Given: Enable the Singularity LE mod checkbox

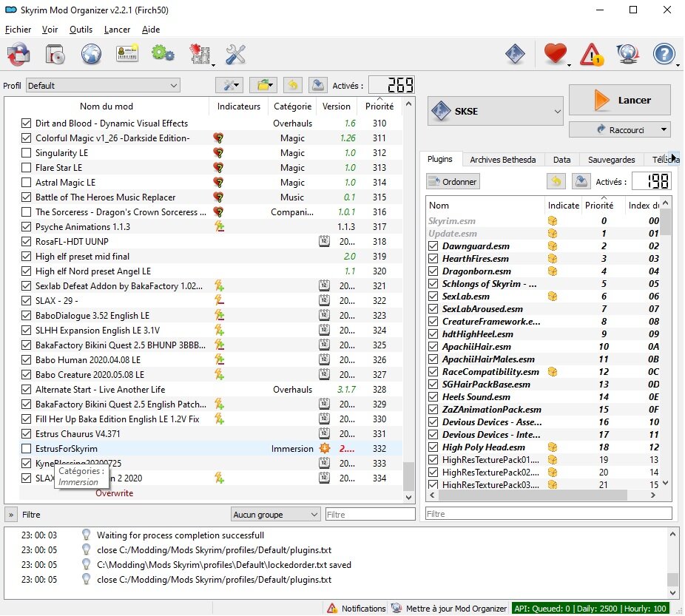Looking at the screenshot, I should coord(26,153).
